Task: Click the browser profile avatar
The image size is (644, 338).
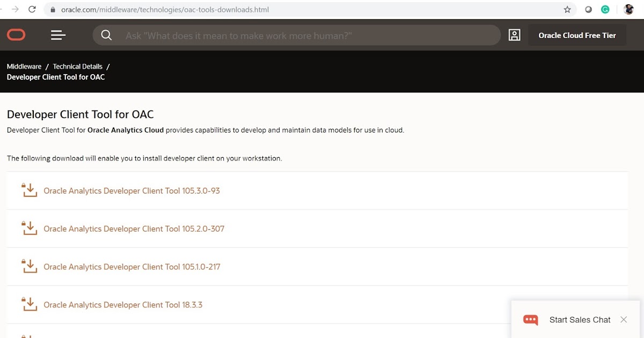Action: point(628,9)
